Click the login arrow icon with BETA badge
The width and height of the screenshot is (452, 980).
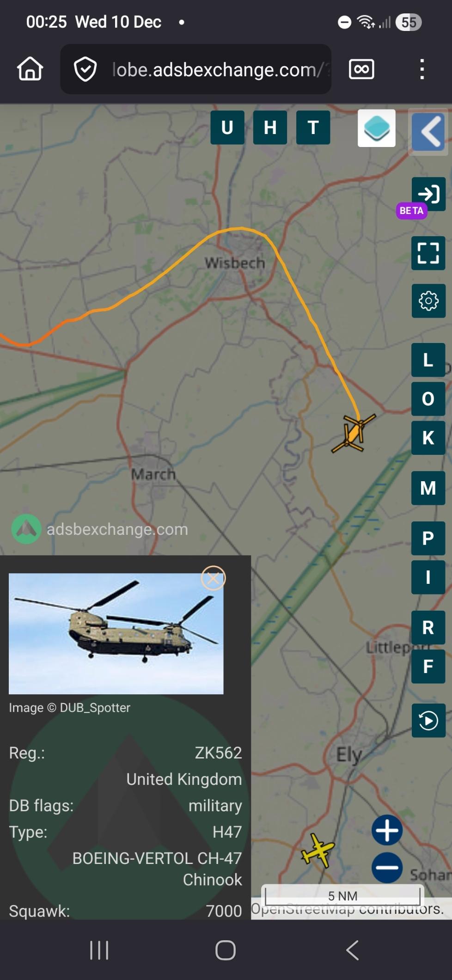tap(428, 194)
